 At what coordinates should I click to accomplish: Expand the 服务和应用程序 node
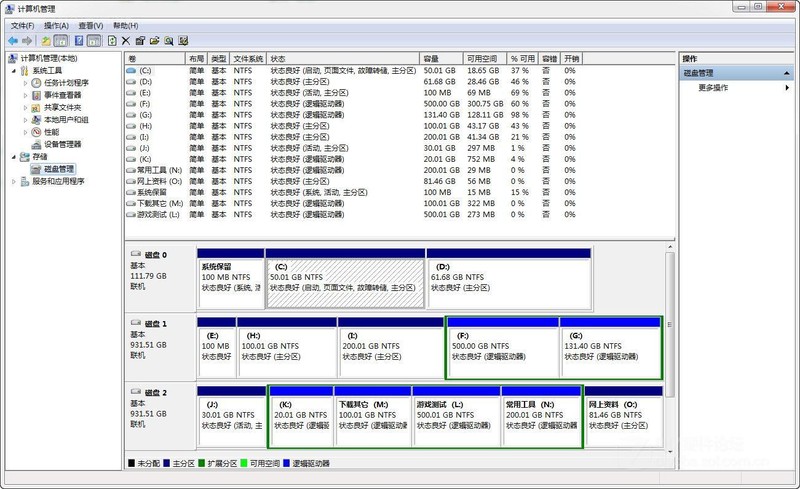[13, 182]
